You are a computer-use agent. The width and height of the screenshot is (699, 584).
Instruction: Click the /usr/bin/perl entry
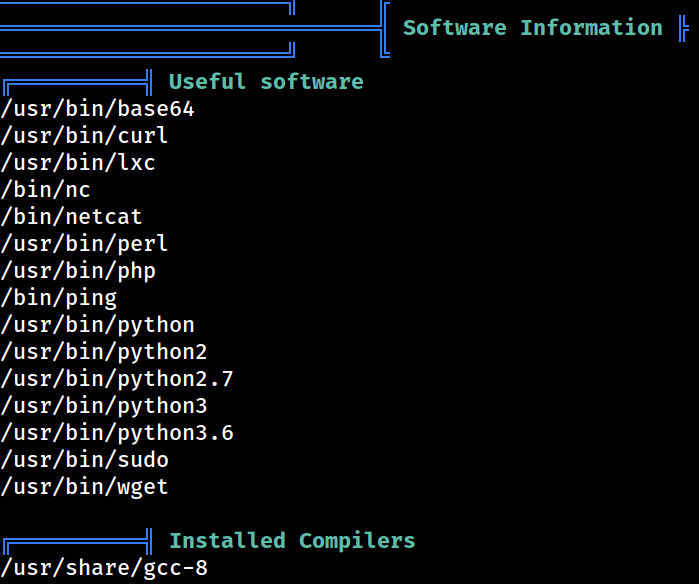tap(84, 244)
